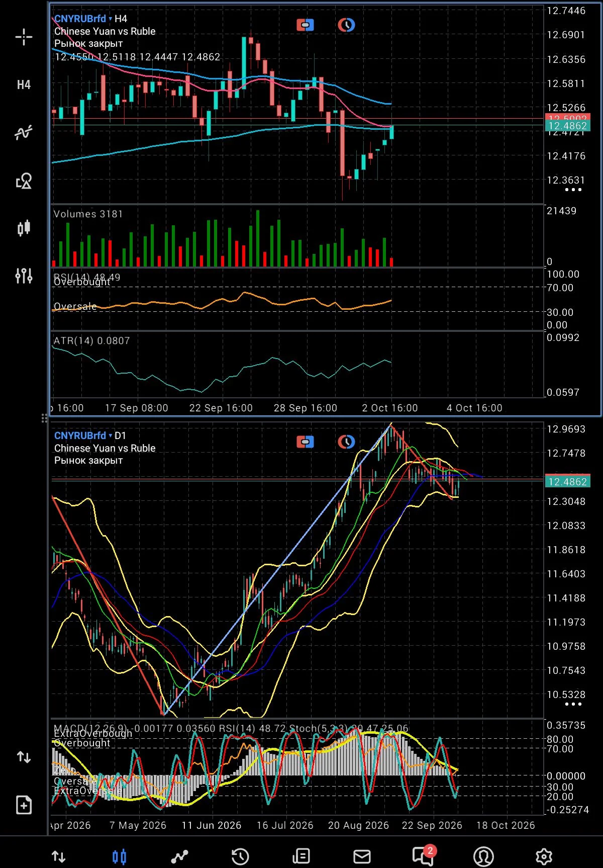Viewport: 603px width, 868px height.
Task: Create new order with document-plus icon
Action: pos(24,805)
